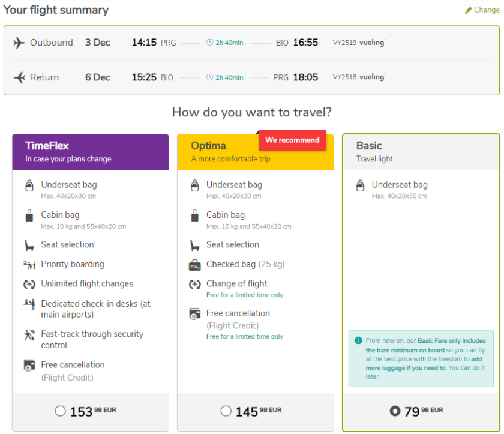The image size is (504, 434).
Task: Click the TimeFlex dedicated check-in desks icon
Action: coord(29,304)
